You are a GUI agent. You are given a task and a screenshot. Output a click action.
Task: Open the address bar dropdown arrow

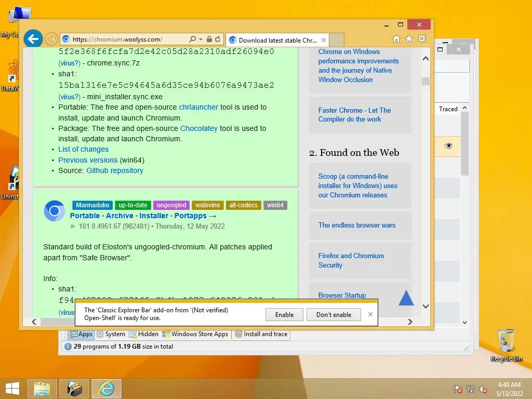[x=201, y=39]
